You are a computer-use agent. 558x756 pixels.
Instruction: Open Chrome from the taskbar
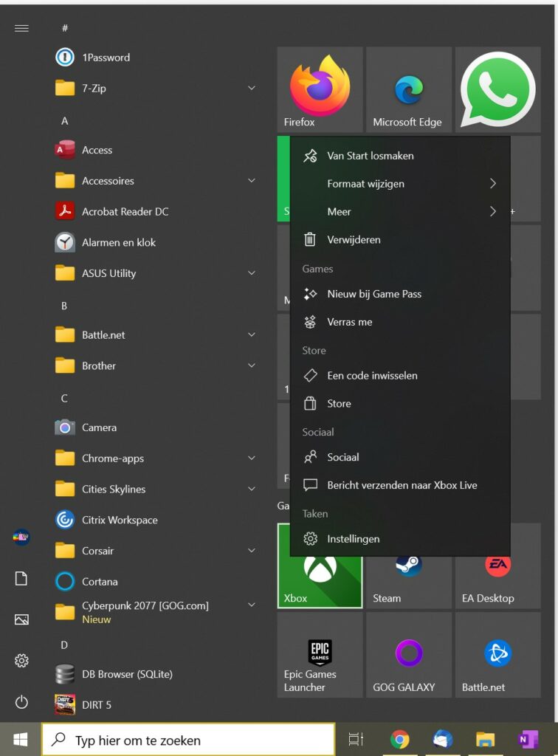click(399, 739)
